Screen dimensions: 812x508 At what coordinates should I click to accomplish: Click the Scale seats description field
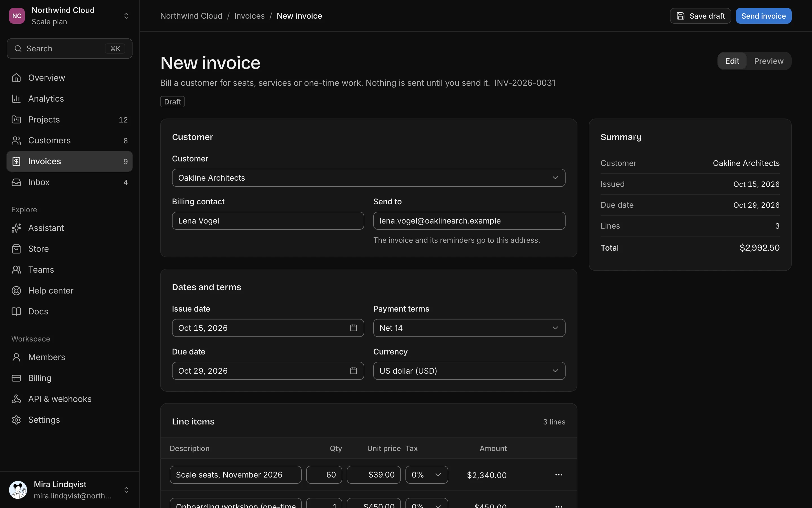(235, 474)
